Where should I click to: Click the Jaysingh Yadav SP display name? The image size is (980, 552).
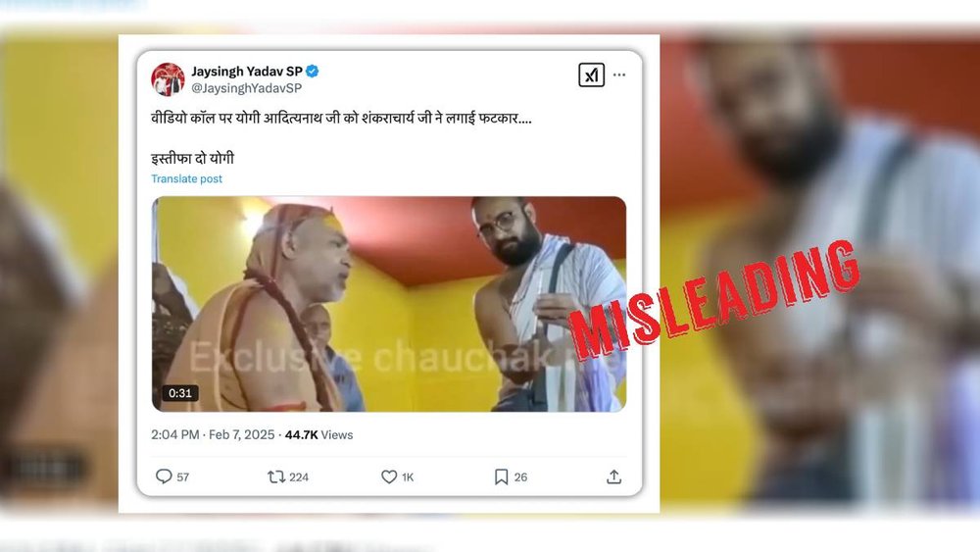pyautogui.click(x=247, y=72)
